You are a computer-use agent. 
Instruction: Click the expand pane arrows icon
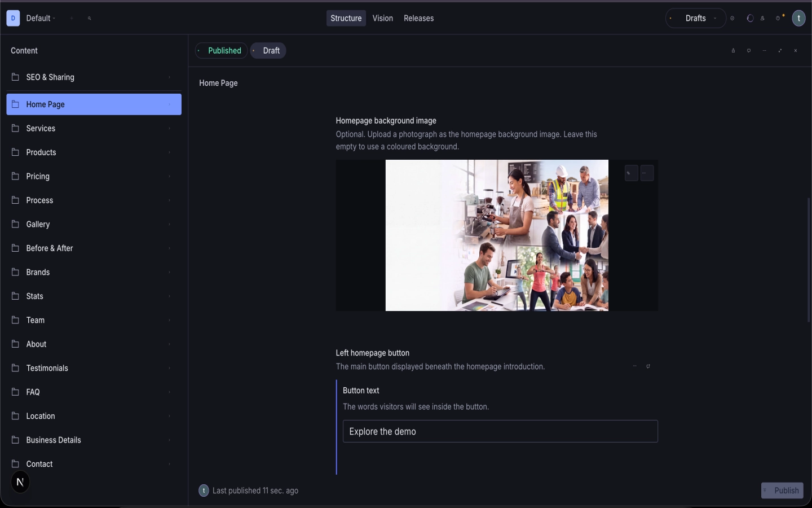(780, 50)
